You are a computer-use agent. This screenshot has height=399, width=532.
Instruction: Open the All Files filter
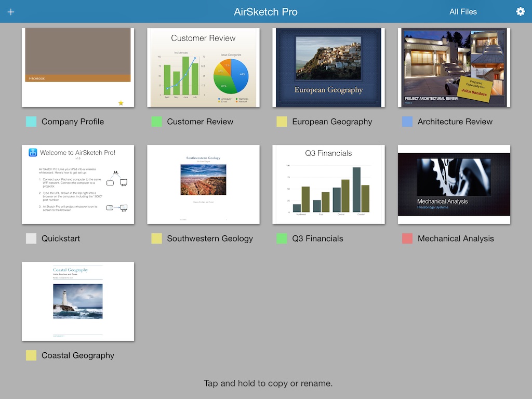coord(463,12)
